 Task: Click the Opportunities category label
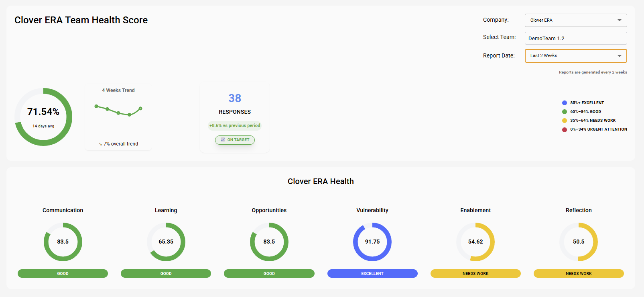269,210
